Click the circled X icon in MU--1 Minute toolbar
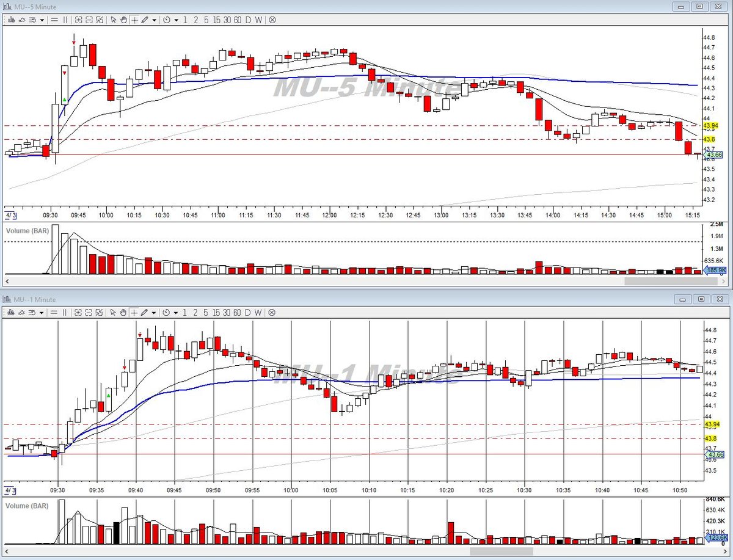Image resolution: width=733 pixels, height=560 pixels. (272, 311)
